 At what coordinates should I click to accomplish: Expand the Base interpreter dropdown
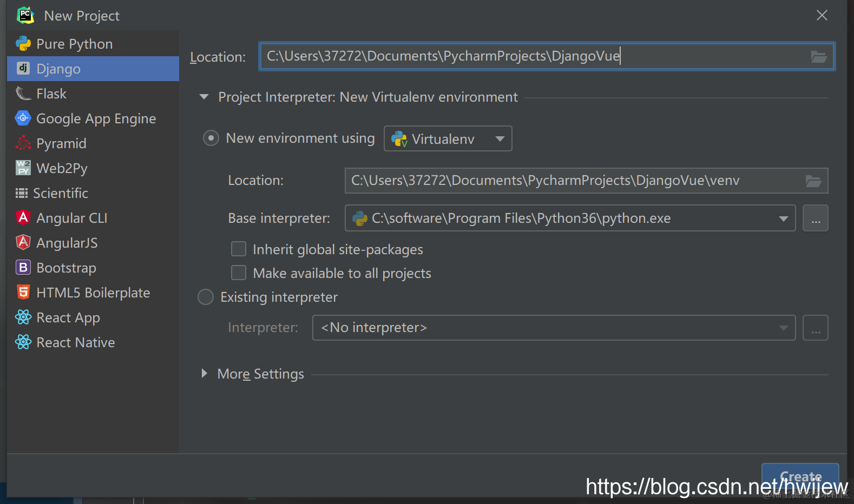click(783, 218)
